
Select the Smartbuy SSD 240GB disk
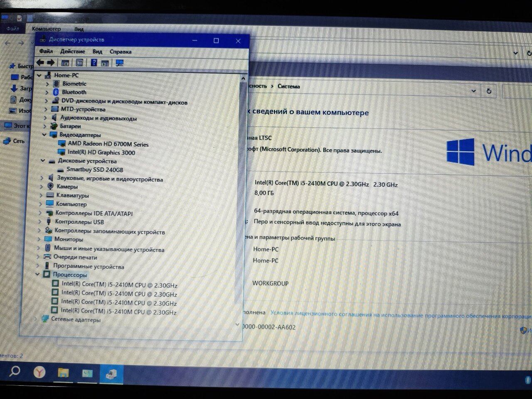pos(95,170)
